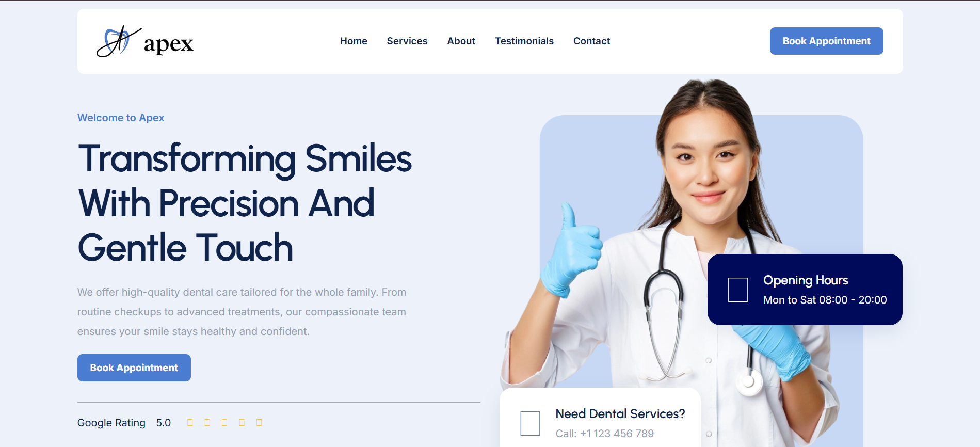Click the hero Book Appointment button
980x447 pixels.
[134, 368]
